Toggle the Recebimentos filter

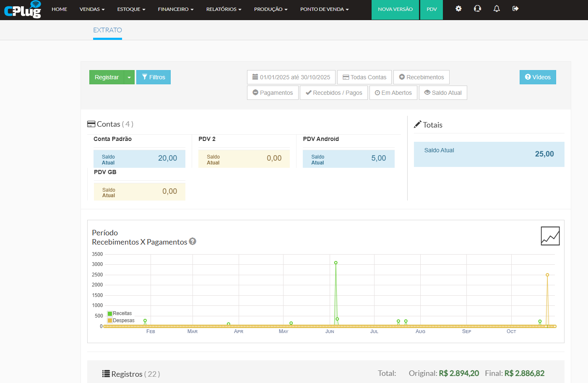[x=421, y=77]
